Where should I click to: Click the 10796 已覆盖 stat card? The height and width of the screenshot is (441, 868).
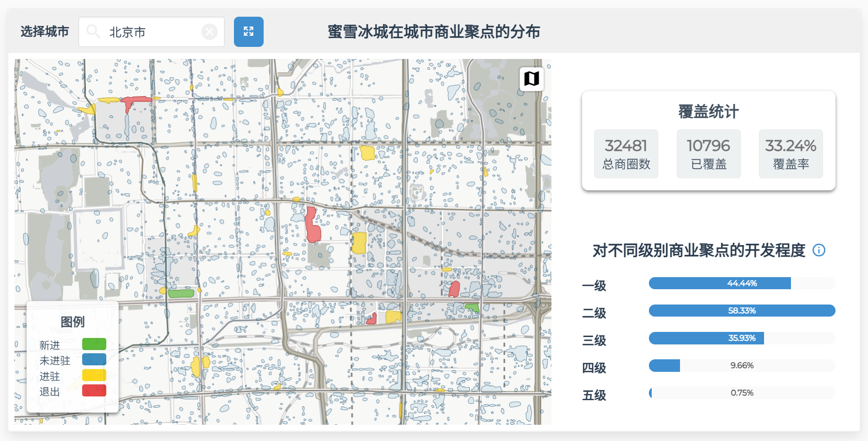(708, 154)
